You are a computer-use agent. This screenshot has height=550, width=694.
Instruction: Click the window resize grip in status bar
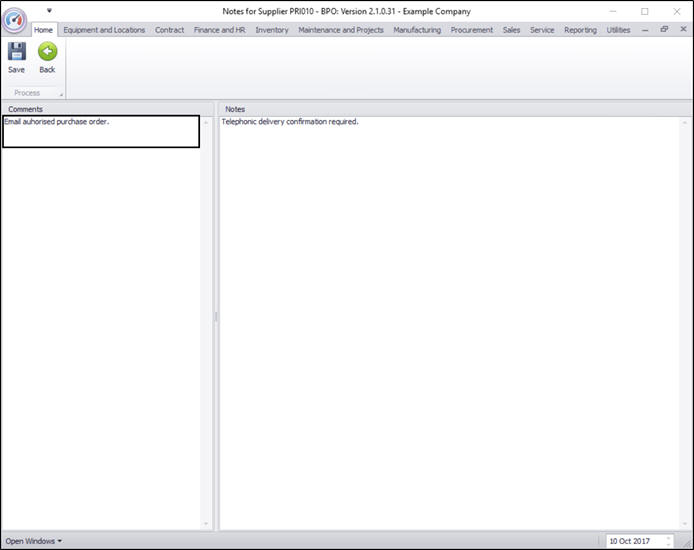(687, 543)
